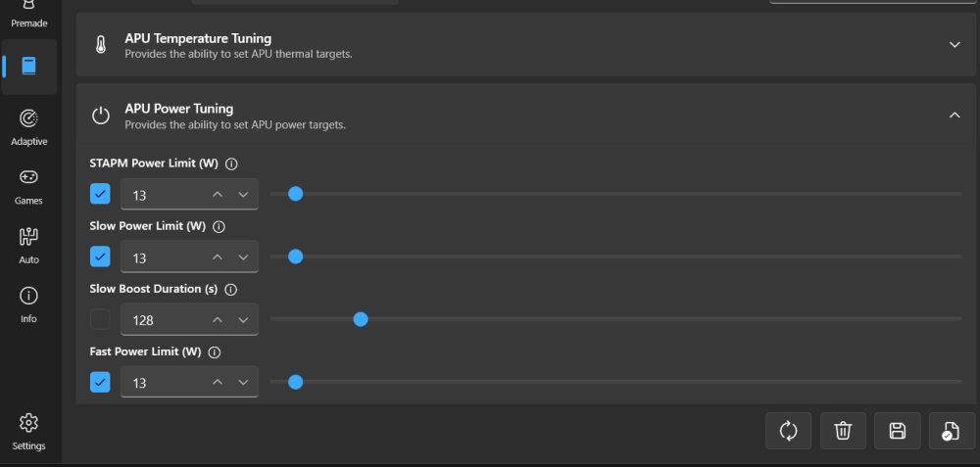Viewport: 980px width, 467px height.
Task: Click the Slow Boost Duration slider handle
Action: pos(361,319)
